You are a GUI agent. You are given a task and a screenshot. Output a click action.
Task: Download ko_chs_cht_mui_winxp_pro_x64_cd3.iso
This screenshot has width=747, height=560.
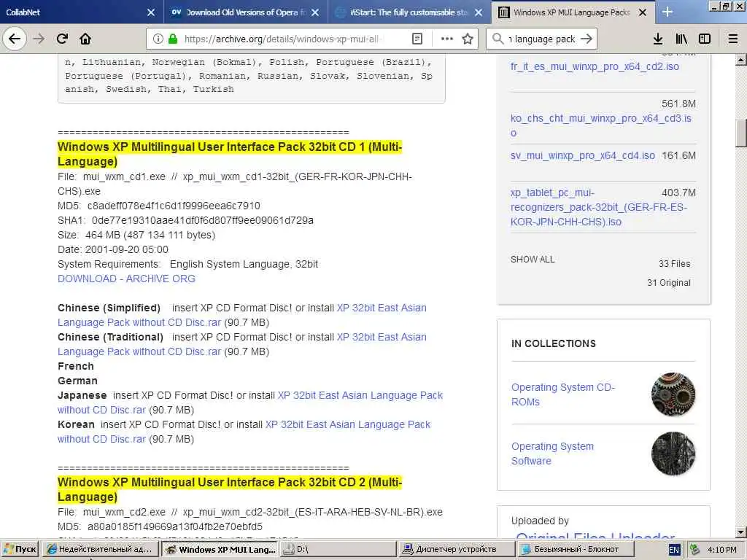click(x=601, y=125)
